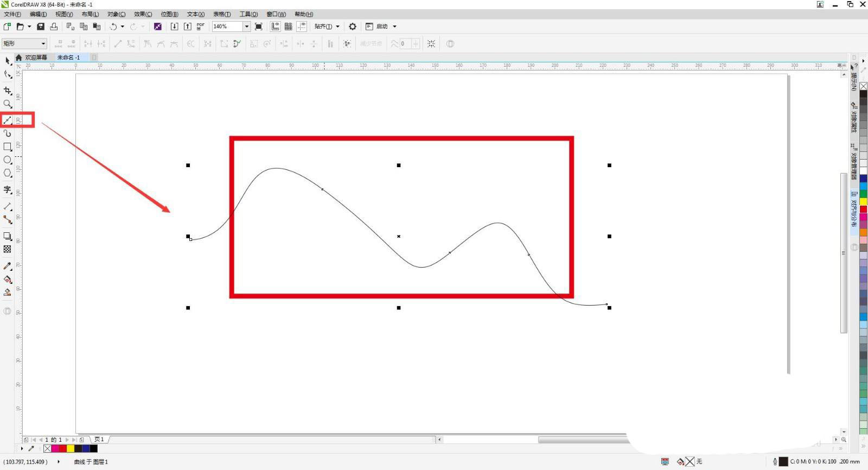Open the 对象管理器 docker tab
This screenshot has width=868, height=470.
pos(854,161)
